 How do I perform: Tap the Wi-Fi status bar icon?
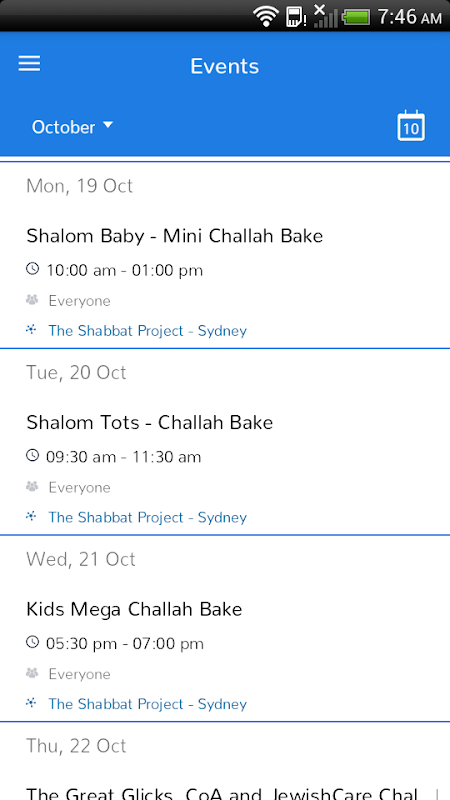click(x=265, y=17)
